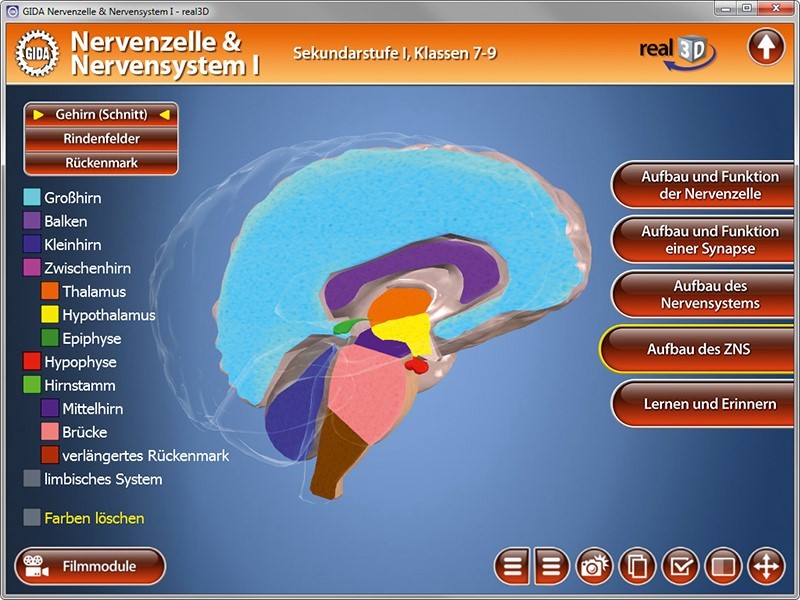Open the Filmmodule button

pos(90,566)
